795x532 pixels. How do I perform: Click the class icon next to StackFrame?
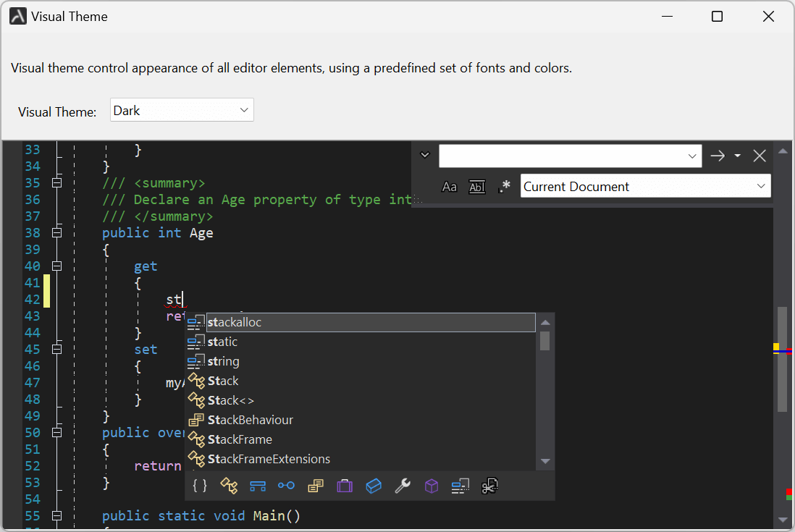click(196, 439)
